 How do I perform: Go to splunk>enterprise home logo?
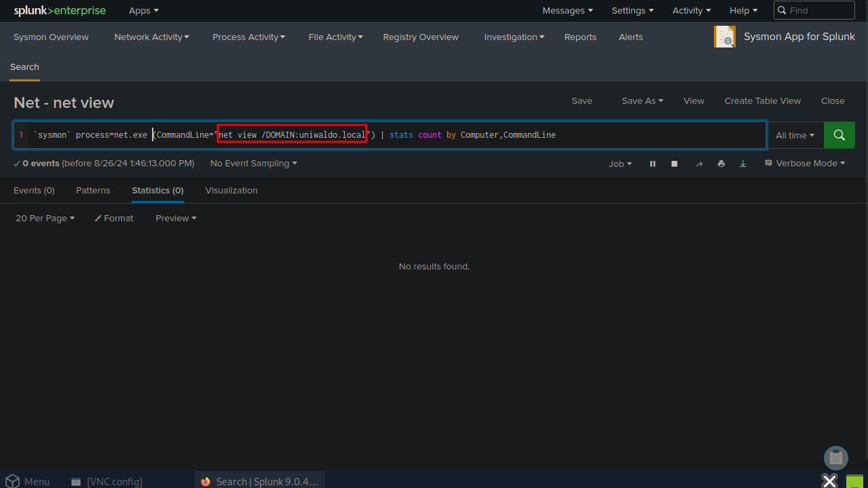point(60,10)
